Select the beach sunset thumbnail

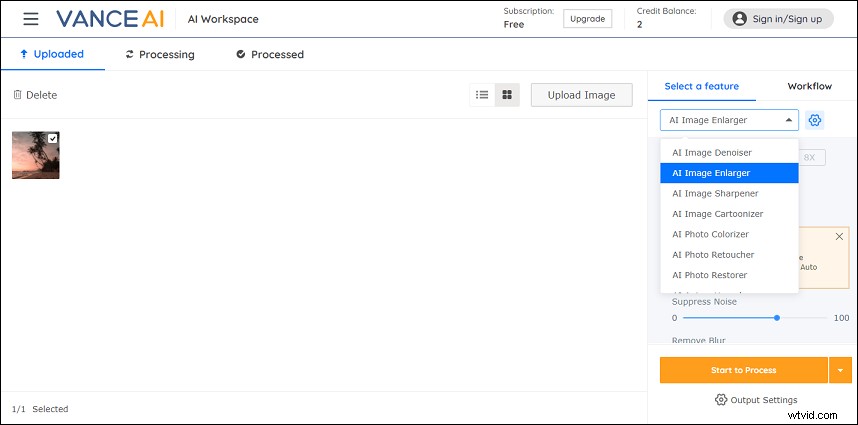click(x=33, y=157)
